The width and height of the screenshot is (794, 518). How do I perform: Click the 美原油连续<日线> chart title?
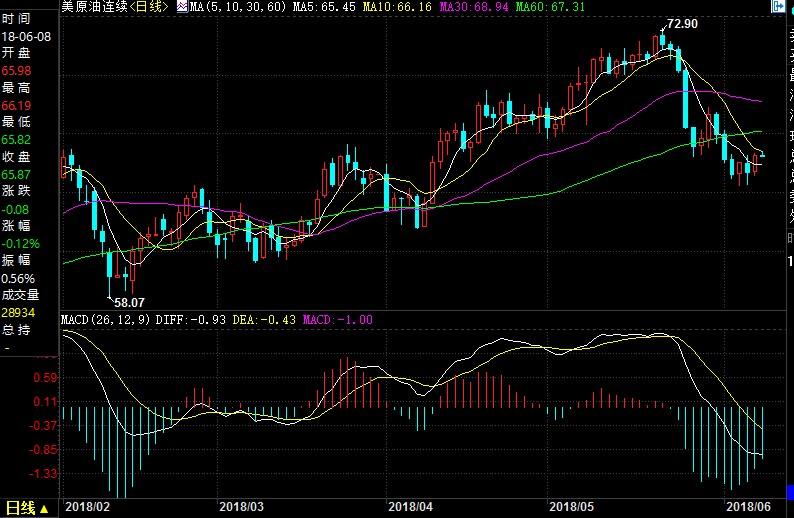114,7
